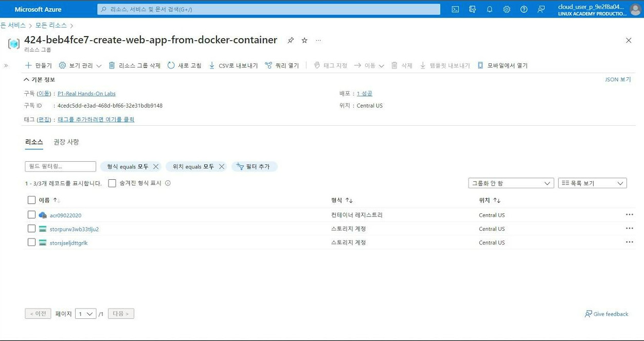This screenshot has width=644, height=341.
Task: Click 모바일에서 열기 open in mobile
Action: [x=503, y=65]
